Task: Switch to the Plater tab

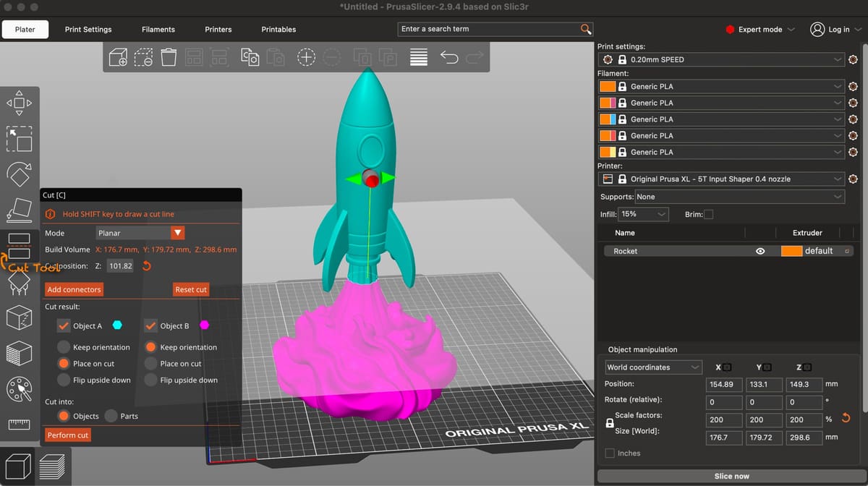Action: [25, 30]
